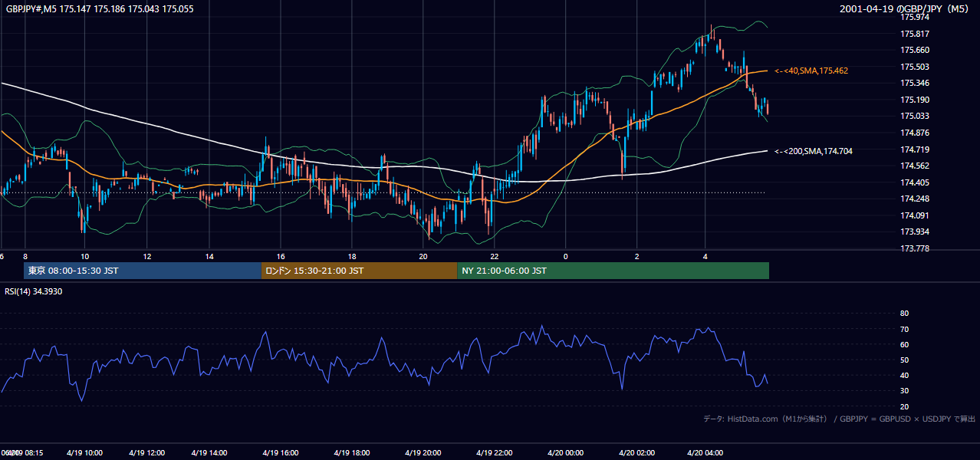Click the 174.562 price axis label
Screen dimensions: 980x460
click(914, 166)
